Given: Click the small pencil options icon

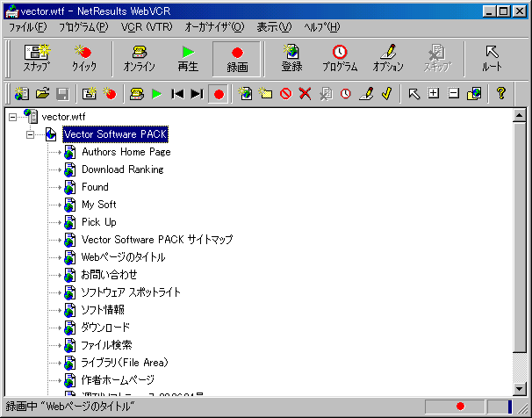Looking at the screenshot, I should 366,93.
